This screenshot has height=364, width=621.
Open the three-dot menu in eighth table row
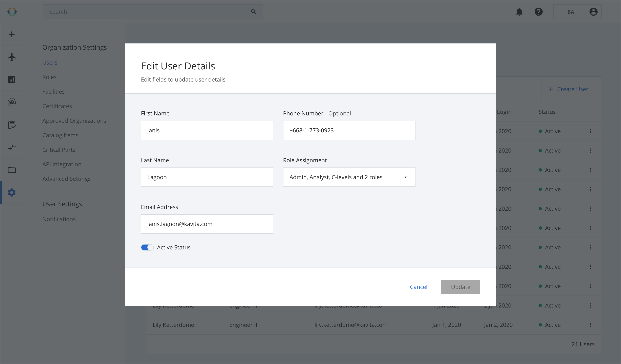[x=590, y=267]
